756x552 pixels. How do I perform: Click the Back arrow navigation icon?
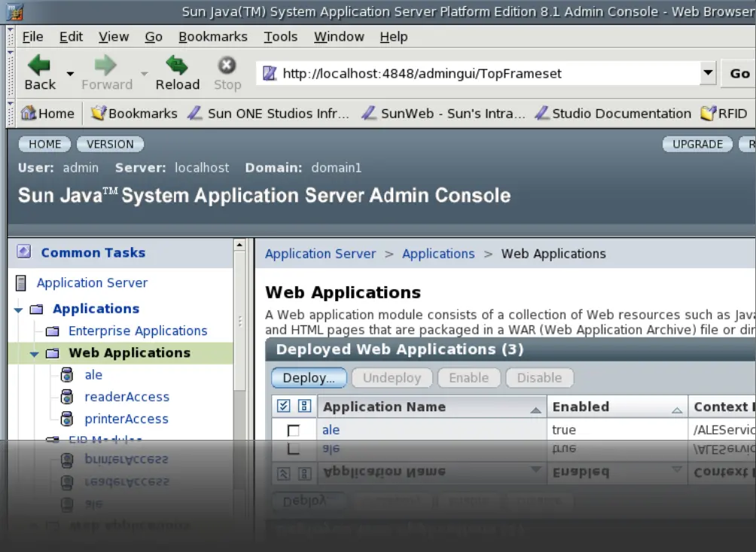tap(38, 65)
